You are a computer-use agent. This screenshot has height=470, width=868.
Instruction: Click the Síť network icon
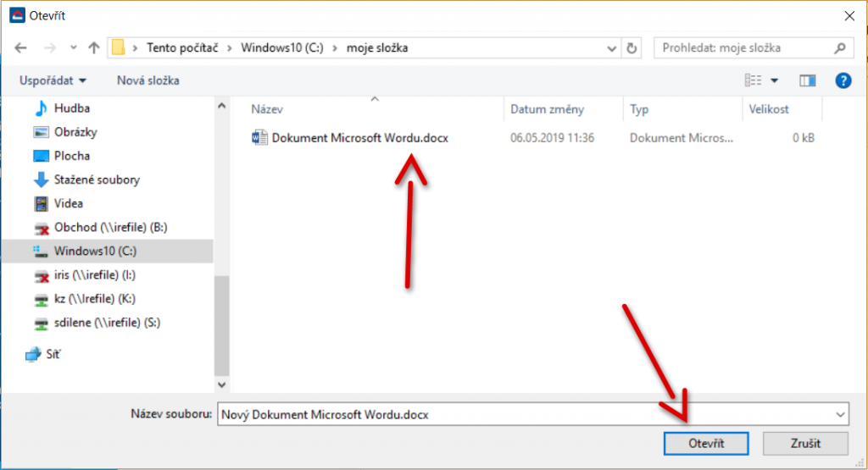click(33, 354)
